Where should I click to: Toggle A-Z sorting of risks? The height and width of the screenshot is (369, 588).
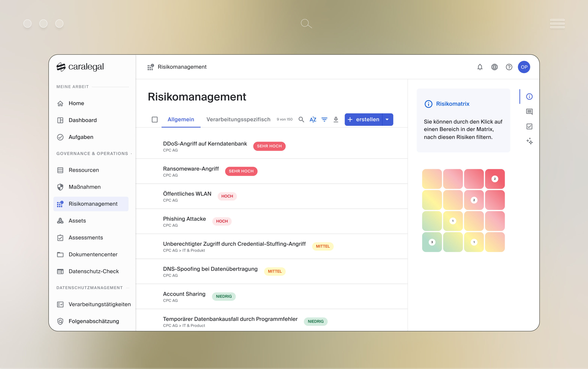313,119
